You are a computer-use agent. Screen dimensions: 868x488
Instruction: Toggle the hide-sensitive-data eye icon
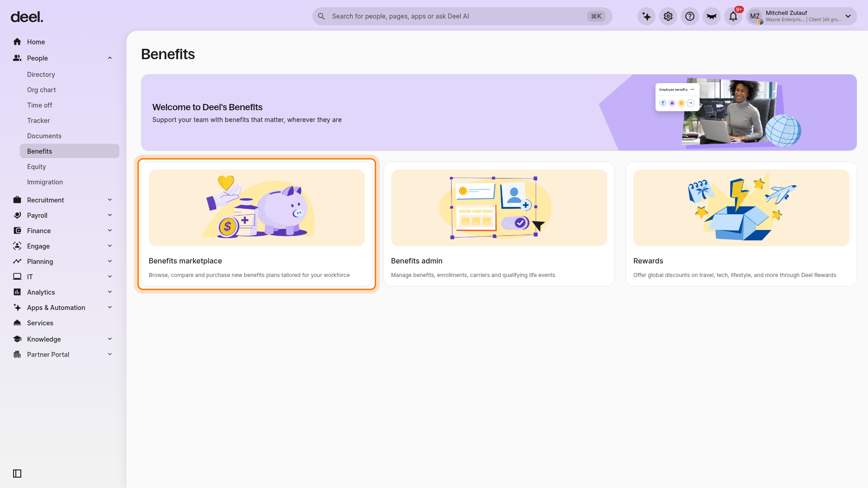coord(712,16)
